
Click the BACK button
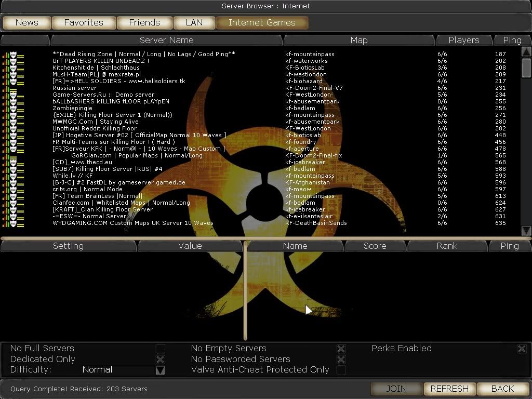502,389
